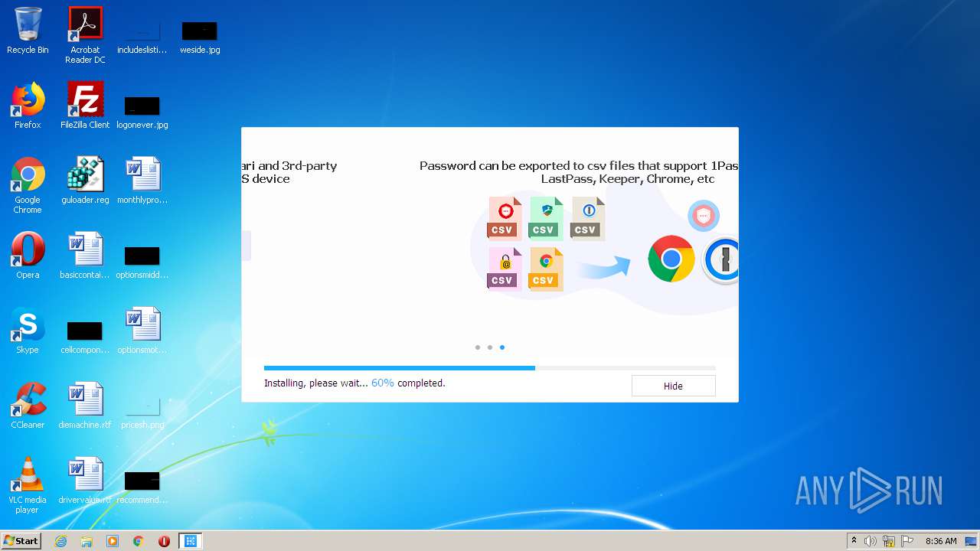Launch Skype from the desktop

point(28,331)
